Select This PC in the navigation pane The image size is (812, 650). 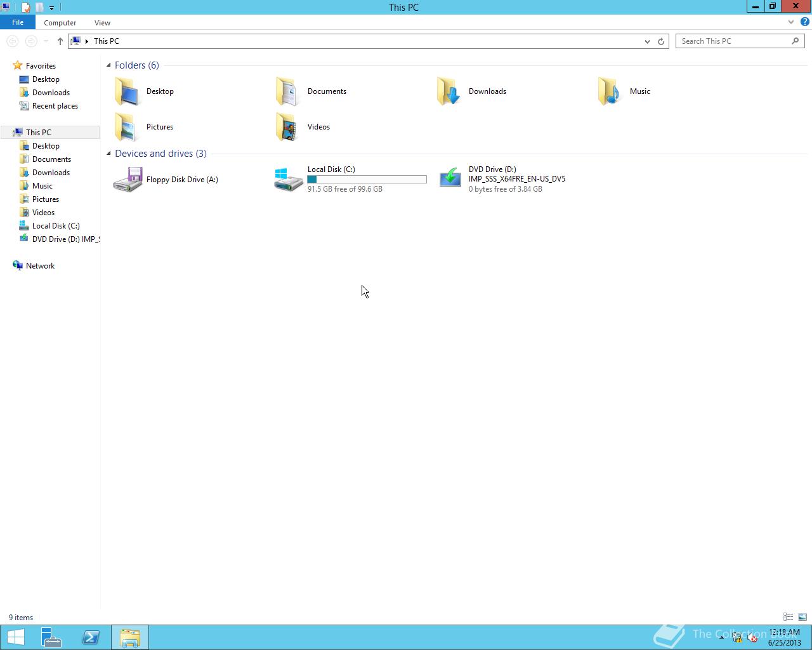coord(39,133)
